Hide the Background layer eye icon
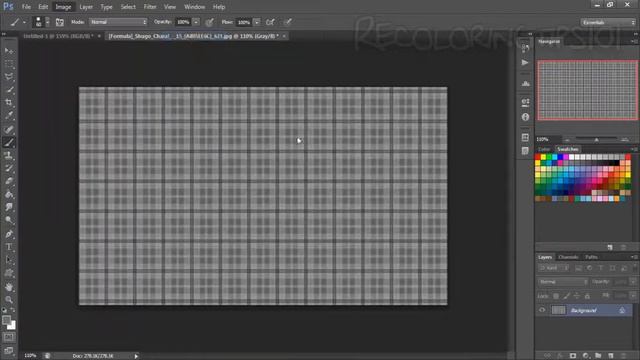Viewport: 640px width, 360px height. coord(542,310)
